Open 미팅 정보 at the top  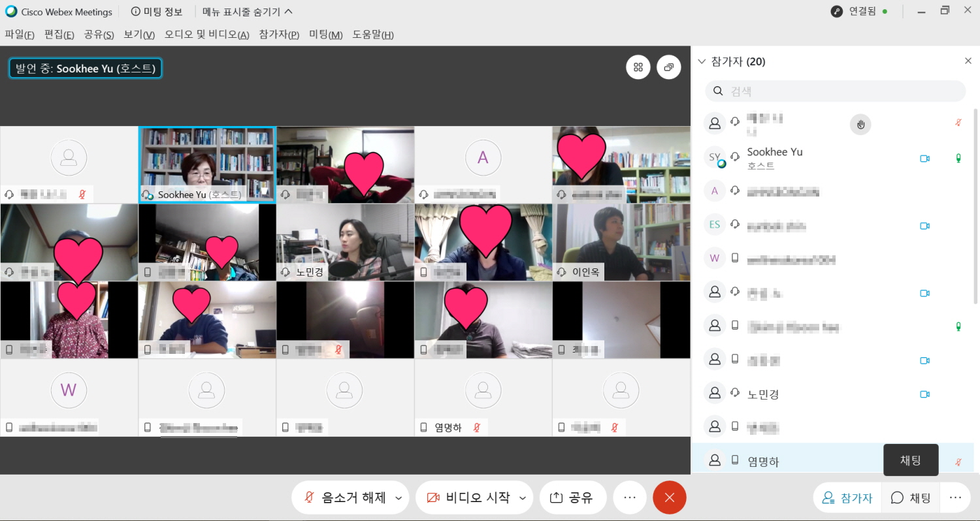tap(157, 11)
